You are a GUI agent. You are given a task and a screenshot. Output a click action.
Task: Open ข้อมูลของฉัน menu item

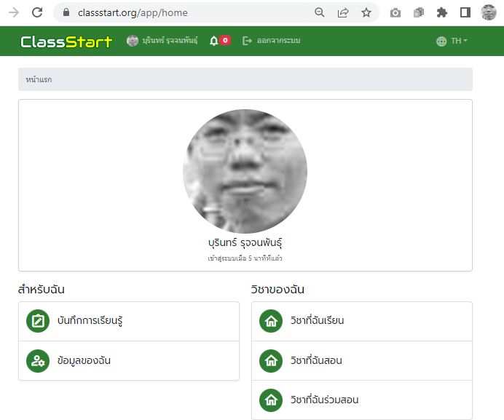point(129,361)
